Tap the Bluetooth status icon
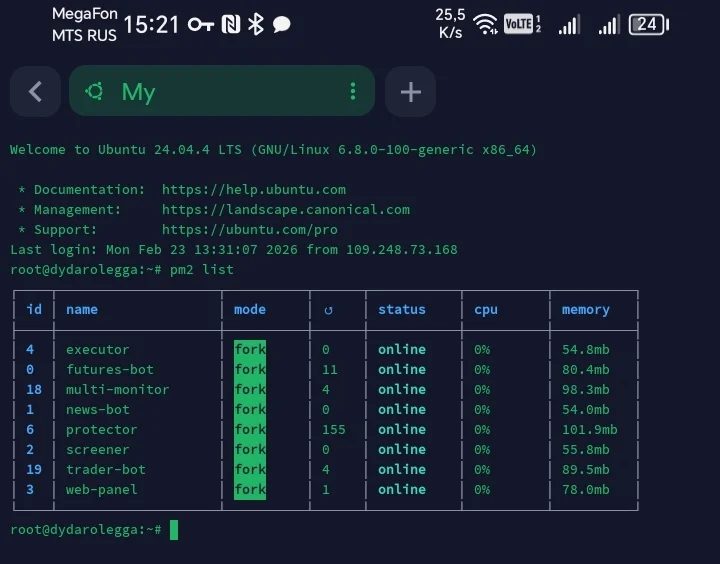 (x=256, y=24)
